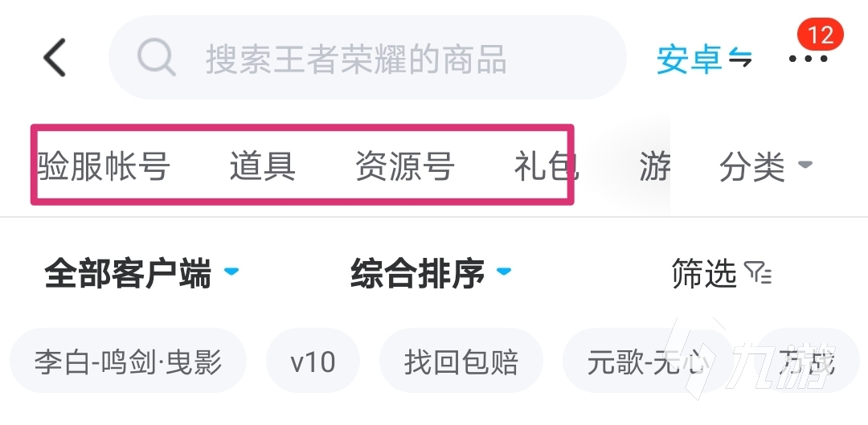Switch to the 资源号 tab
Image resolution: width=868 pixels, height=425 pixels.
tap(404, 166)
